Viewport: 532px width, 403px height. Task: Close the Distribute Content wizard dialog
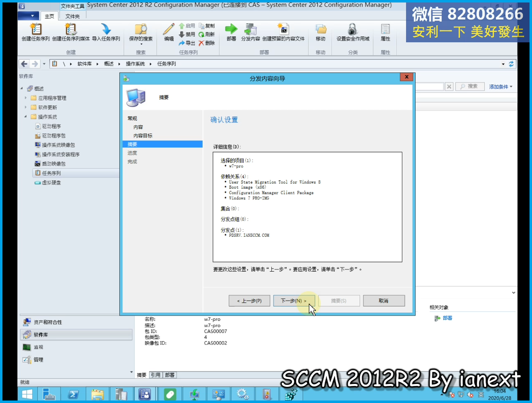click(x=407, y=77)
